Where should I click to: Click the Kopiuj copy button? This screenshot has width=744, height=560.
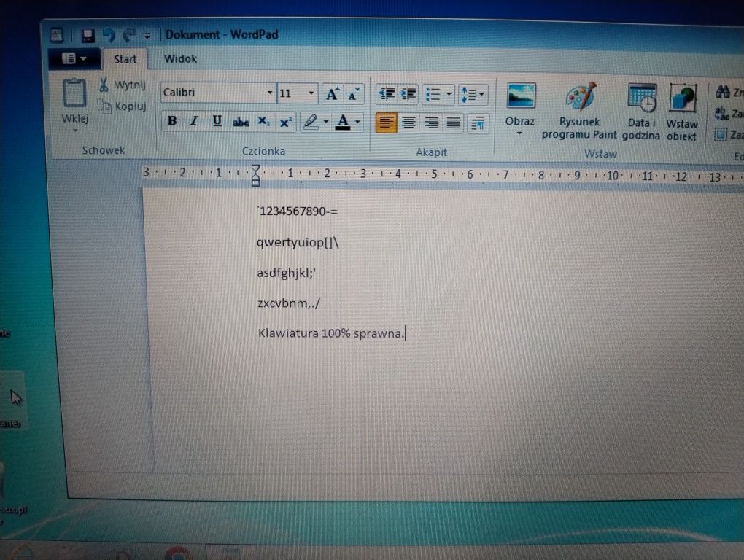(x=124, y=106)
